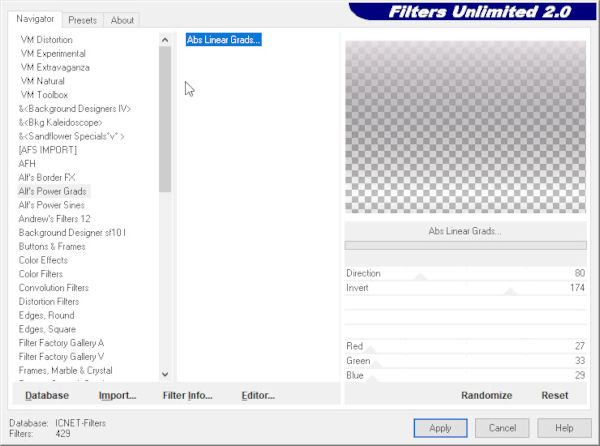Click the Invert slider handle

pos(510,291)
